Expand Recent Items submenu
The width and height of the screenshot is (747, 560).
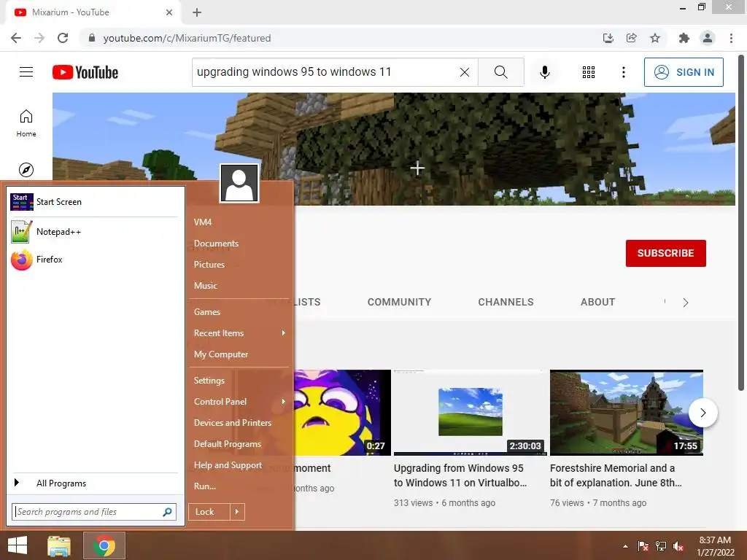coord(239,333)
